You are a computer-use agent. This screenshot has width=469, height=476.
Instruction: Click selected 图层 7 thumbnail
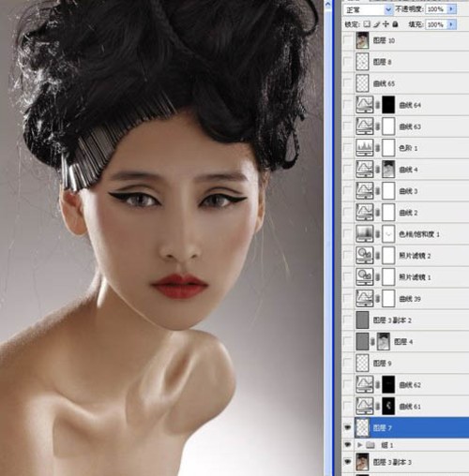362,428
